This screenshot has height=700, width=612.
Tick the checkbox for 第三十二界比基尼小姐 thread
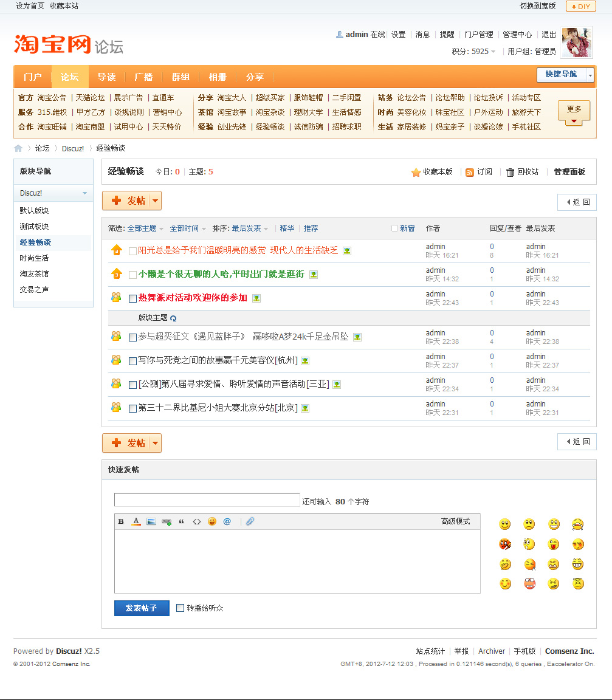pos(132,408)
